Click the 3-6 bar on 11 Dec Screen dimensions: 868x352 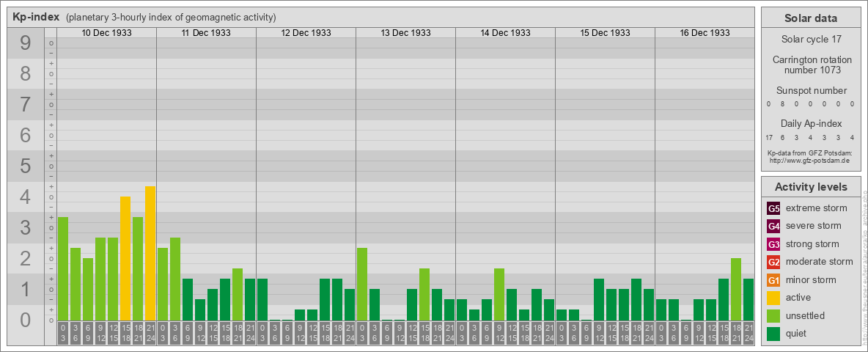point(175,279)
